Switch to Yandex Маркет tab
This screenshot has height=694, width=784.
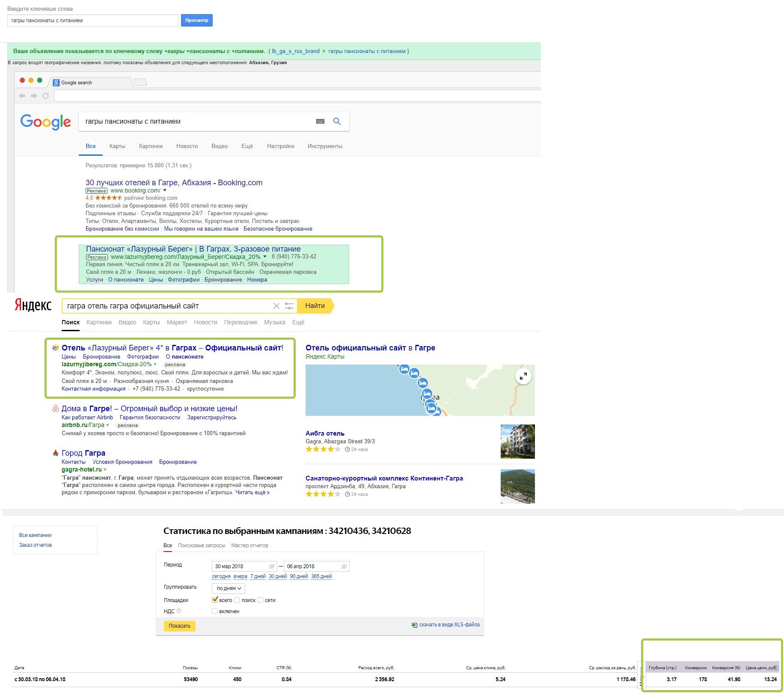pyautogui.click(x=177, y=323)
